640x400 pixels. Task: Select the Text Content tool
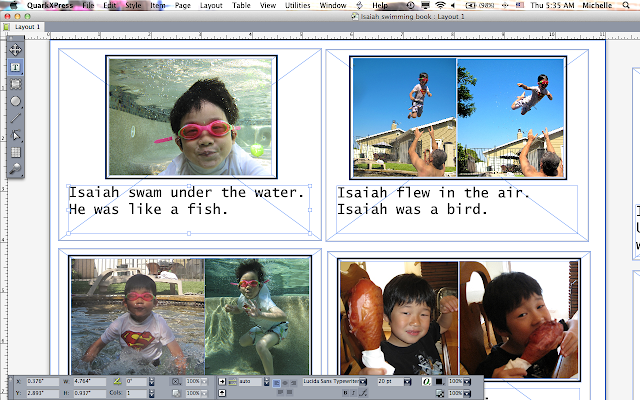coord(16,67)
